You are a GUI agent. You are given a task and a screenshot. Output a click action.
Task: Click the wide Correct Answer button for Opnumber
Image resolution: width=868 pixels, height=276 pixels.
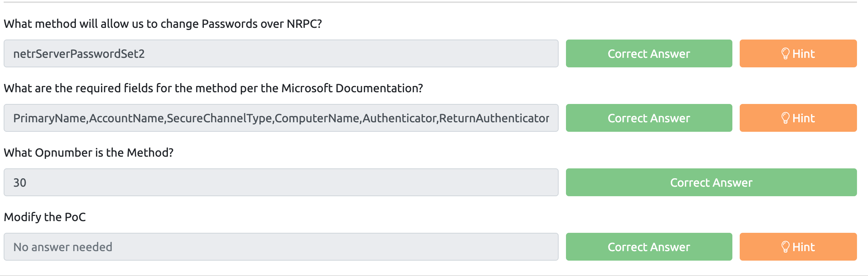pos(711,182)
